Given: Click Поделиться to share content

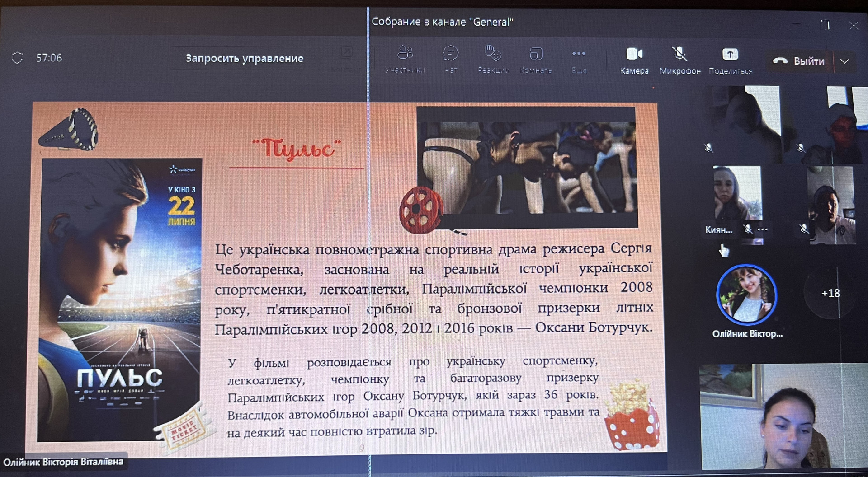Looking at the screenshot, I should coord(730,60).
